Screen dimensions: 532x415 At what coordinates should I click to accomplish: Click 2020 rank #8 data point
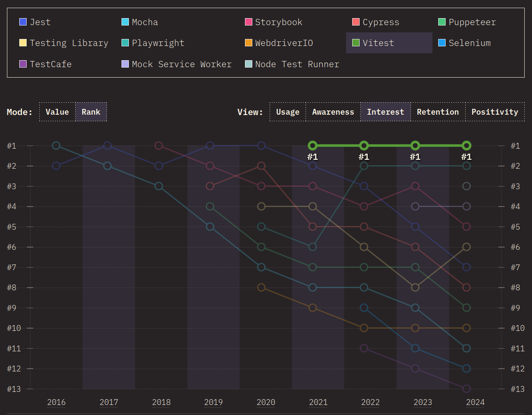261,288
